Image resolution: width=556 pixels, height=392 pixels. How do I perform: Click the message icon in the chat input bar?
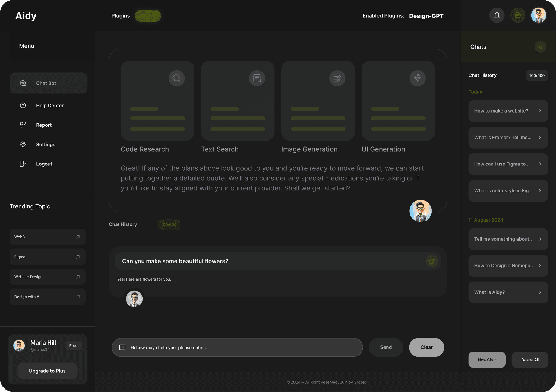122,347
